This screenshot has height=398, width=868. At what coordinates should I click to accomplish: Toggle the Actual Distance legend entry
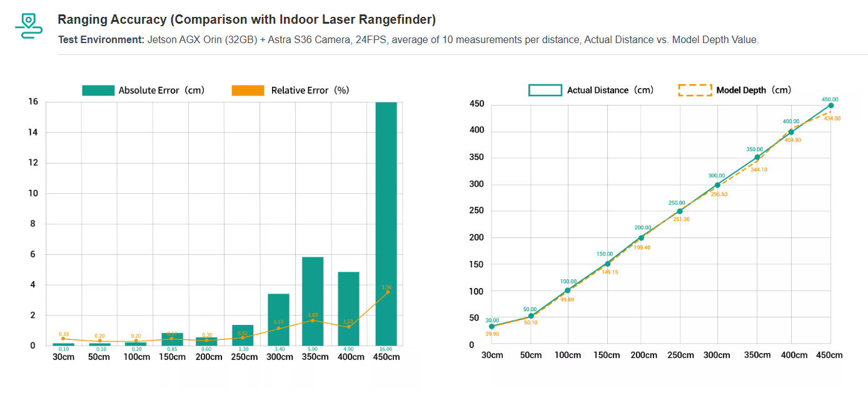coord(591,90)
